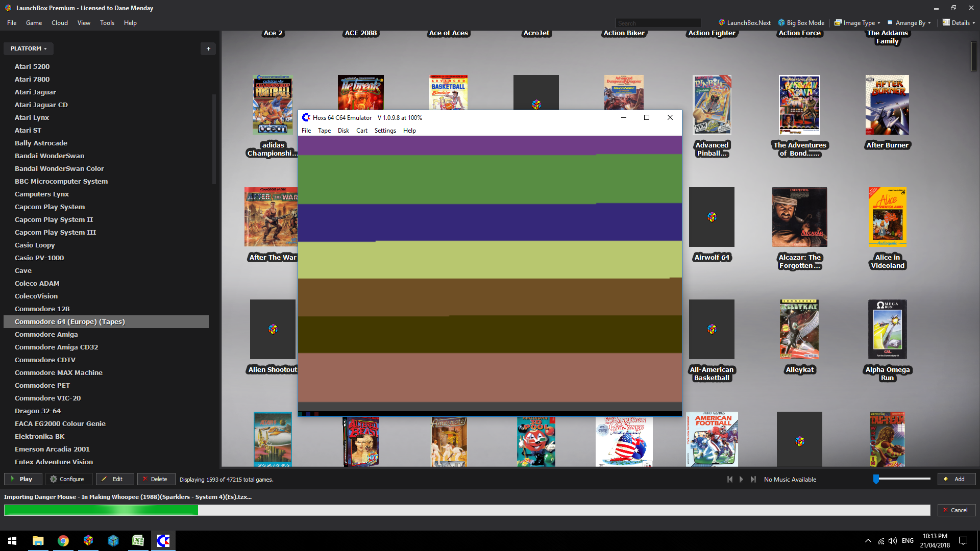The height and width of the screenshot is (551, 980).
Task: Open File Explorer from taskbar
Action: coord(38,541)
